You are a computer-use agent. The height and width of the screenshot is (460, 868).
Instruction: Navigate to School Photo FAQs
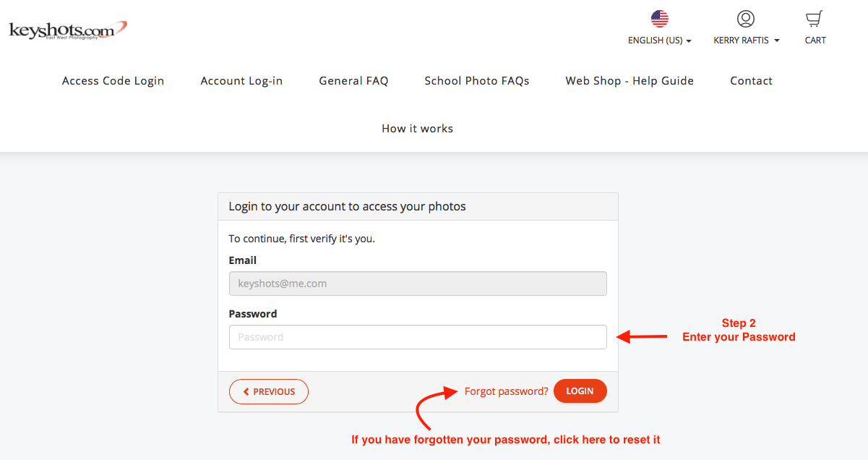click(x=477, y=81)
